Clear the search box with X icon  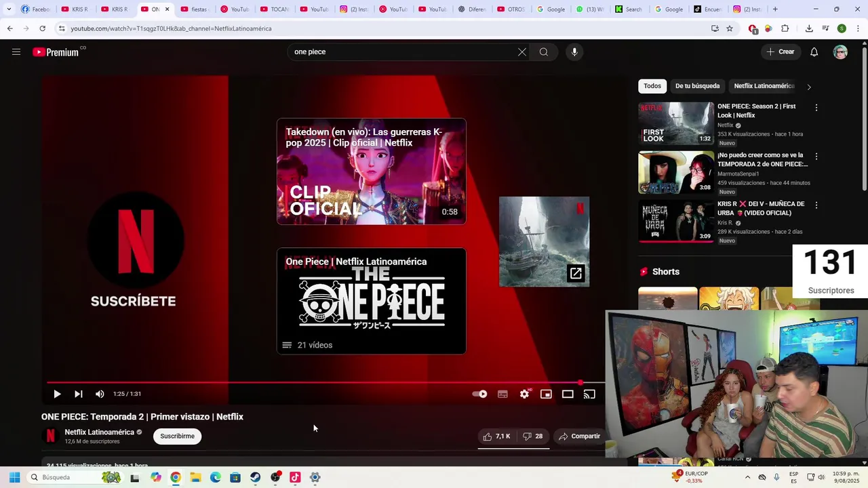pos(522,52)
